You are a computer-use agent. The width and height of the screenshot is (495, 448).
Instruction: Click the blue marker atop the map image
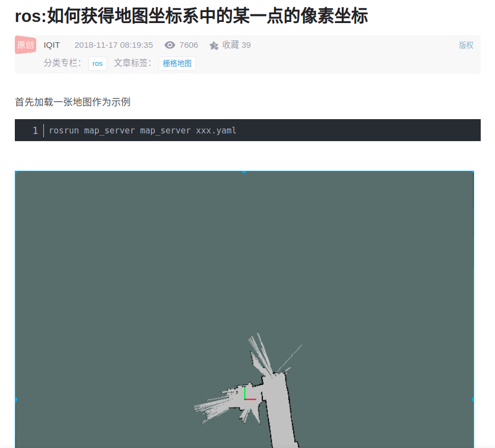point(243,171)
